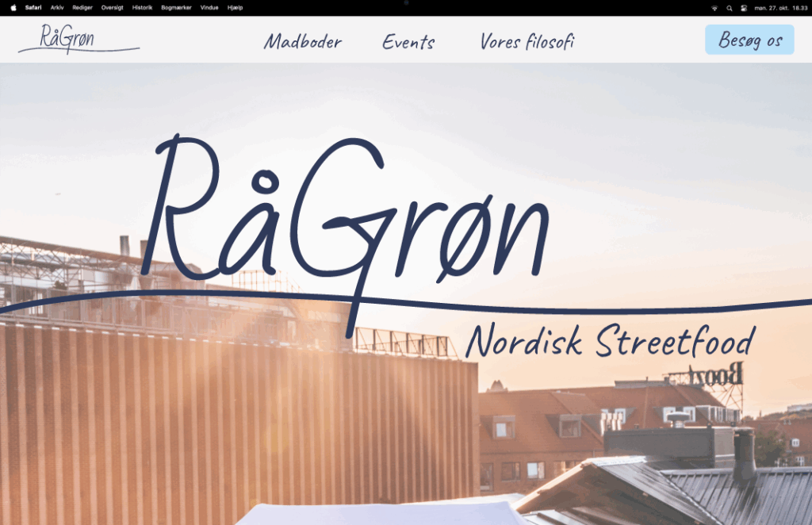Open the Hjælp menu
Screen dimensions: 812x525
[x=235, y=7]
